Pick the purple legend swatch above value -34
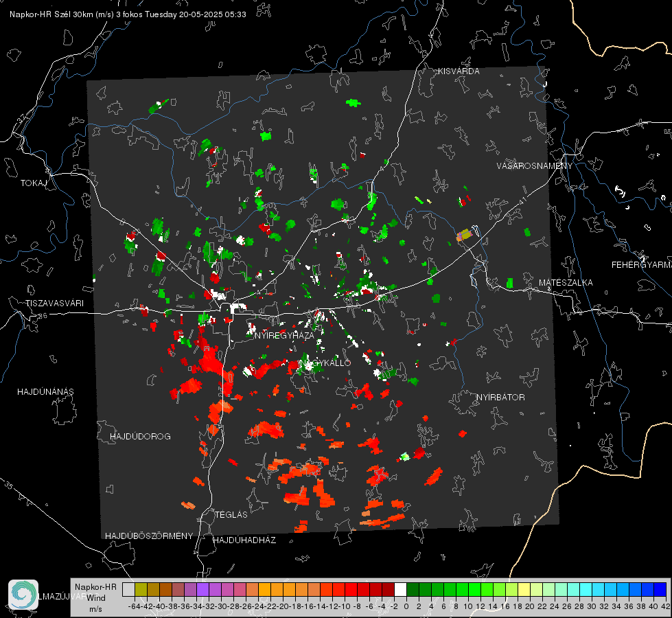The width and height of the screenshot is (672, 618). (202, 589)
